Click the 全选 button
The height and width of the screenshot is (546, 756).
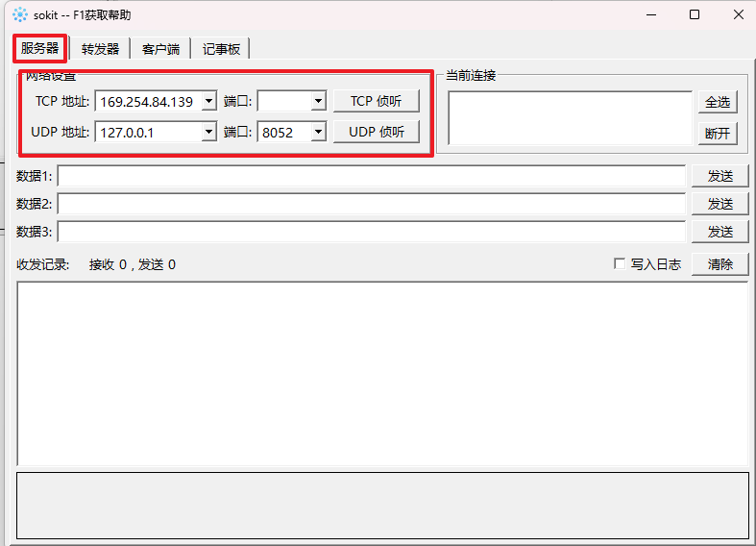coord(718,102)
